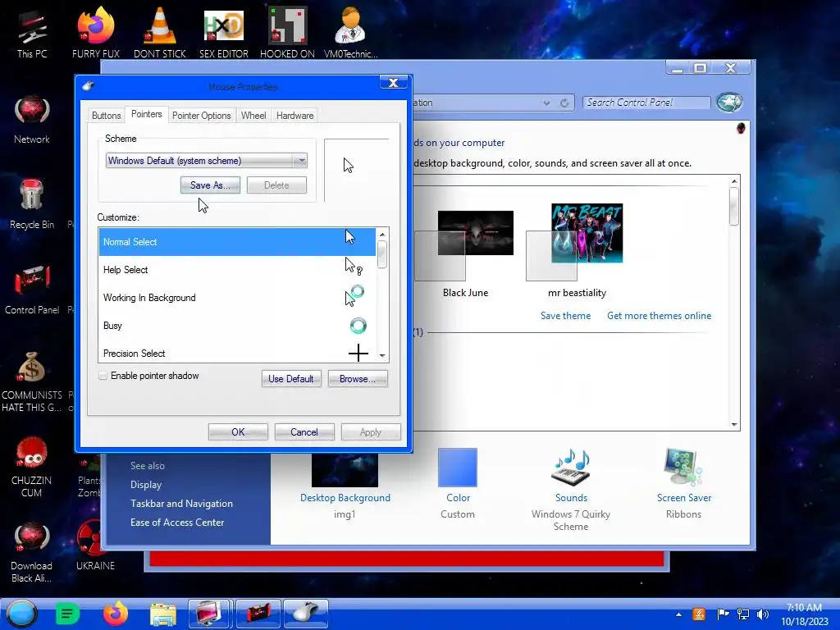Select the Precision Select pointer row
The image size is (840, 630).
[x=237, y=353]
